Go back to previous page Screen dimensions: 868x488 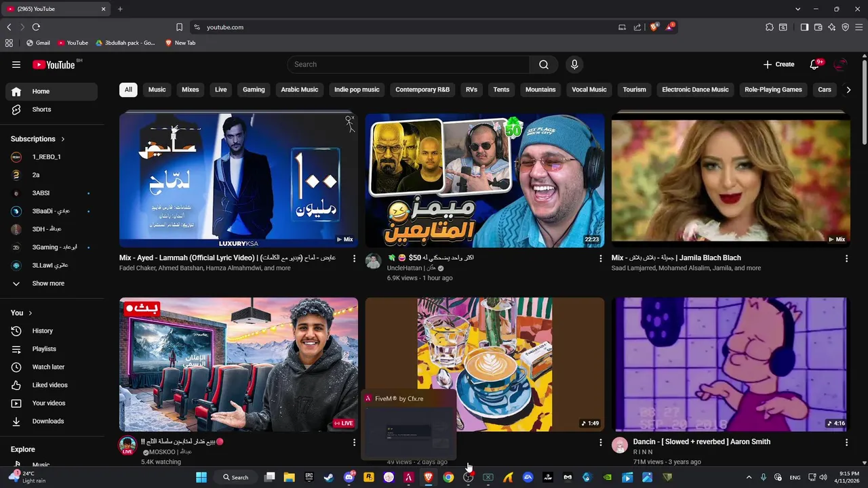coord(9,27)
